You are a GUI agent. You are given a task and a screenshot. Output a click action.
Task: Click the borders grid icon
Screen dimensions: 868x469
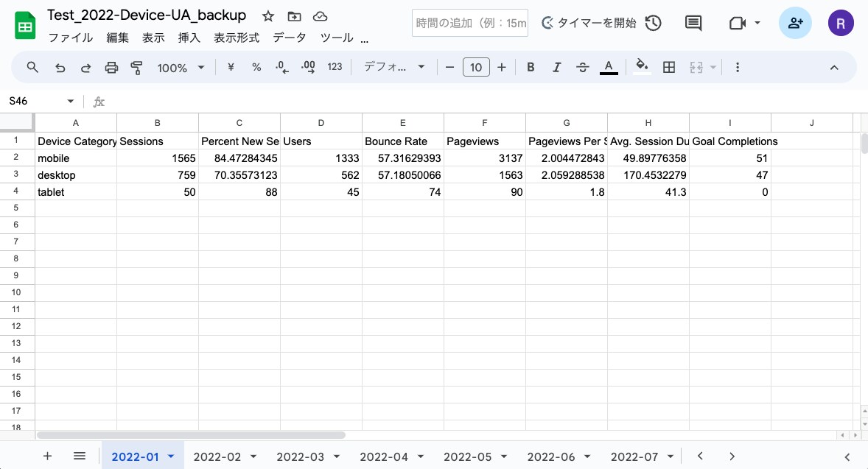pos(669,67)
